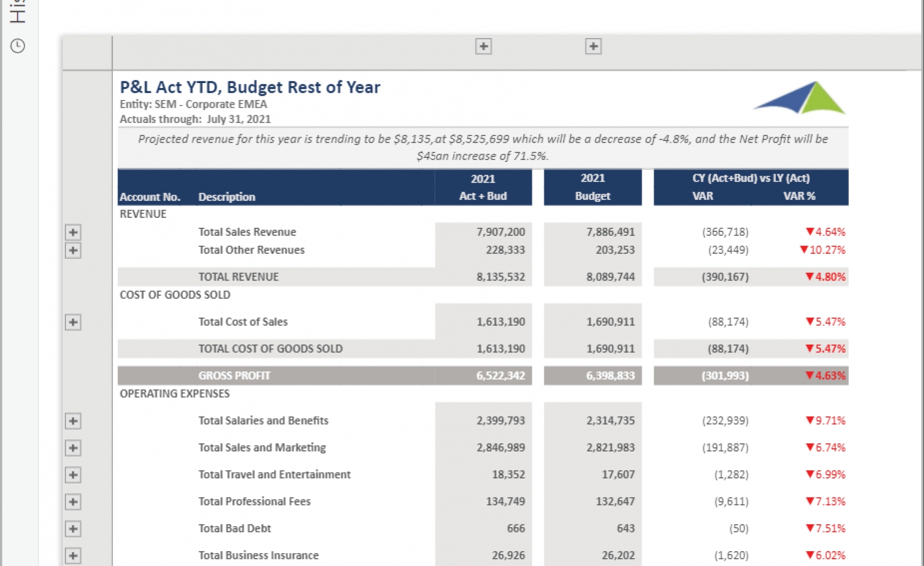Expand the Total Cost of Sales row
The height and width of the screenshot is (566, 924).
[73, 322]
